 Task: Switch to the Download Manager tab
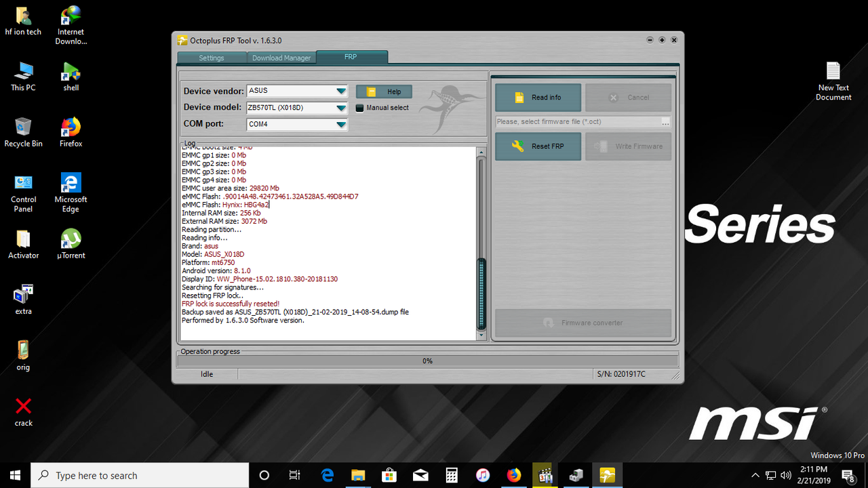281,58
